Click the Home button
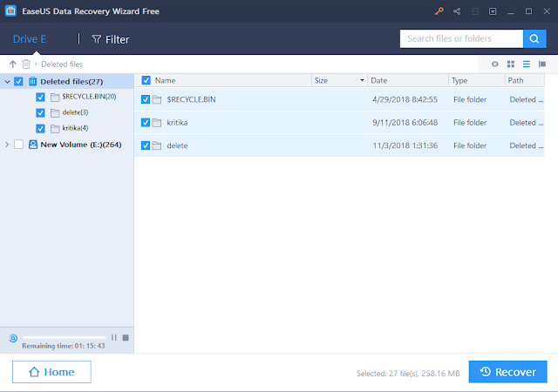This screenshot has height=392, width=558. pyautogui.click(x=51, y=372)
